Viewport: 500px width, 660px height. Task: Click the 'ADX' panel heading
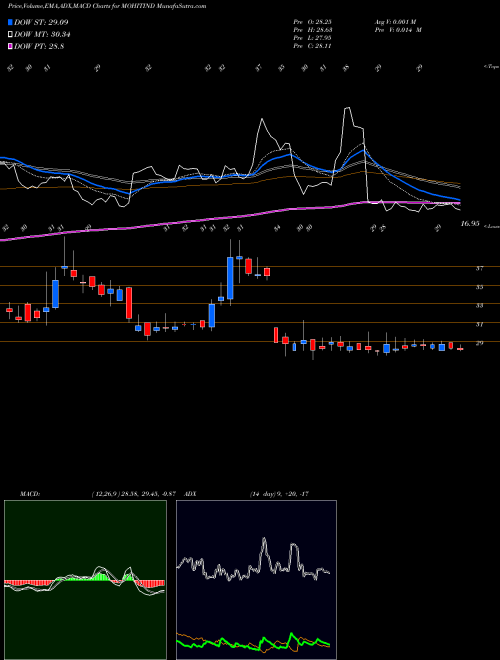point(190,494)
